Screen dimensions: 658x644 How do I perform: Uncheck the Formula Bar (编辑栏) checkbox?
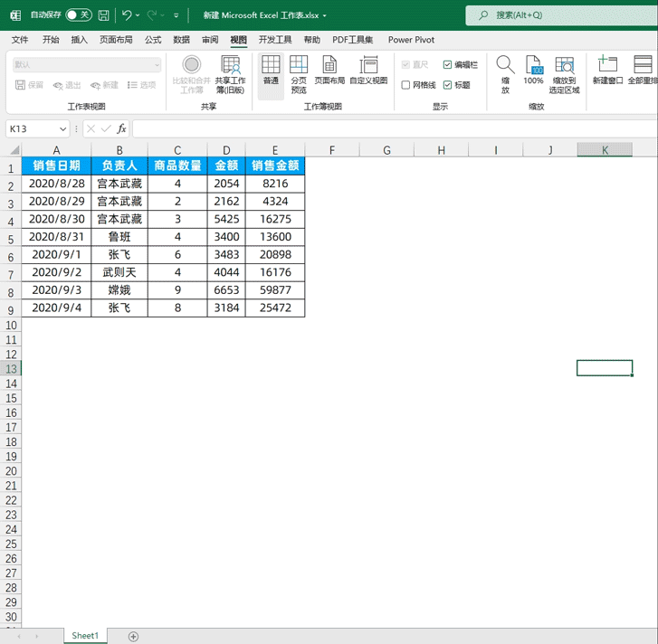[x=448, y=65]
